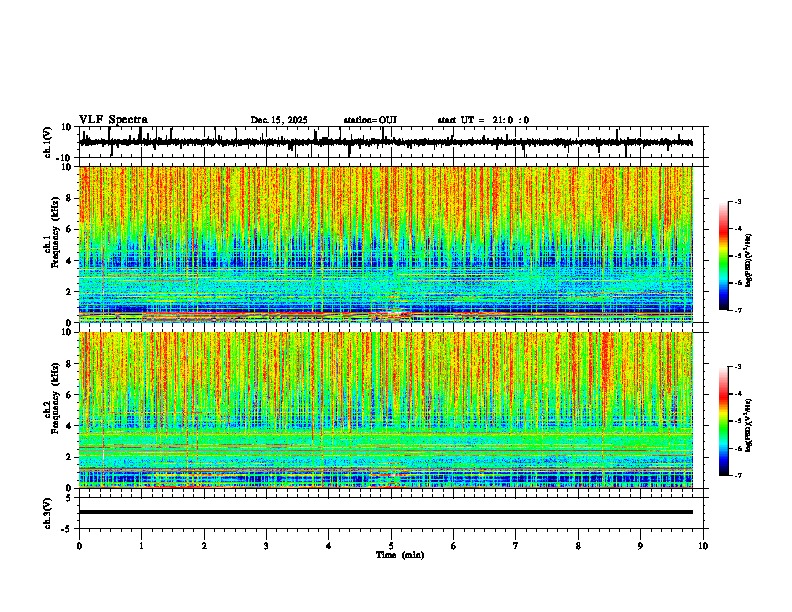This screenshot has height=612, width=792.
Task: Click time axis tick label "1"
Action: (142, 546)
